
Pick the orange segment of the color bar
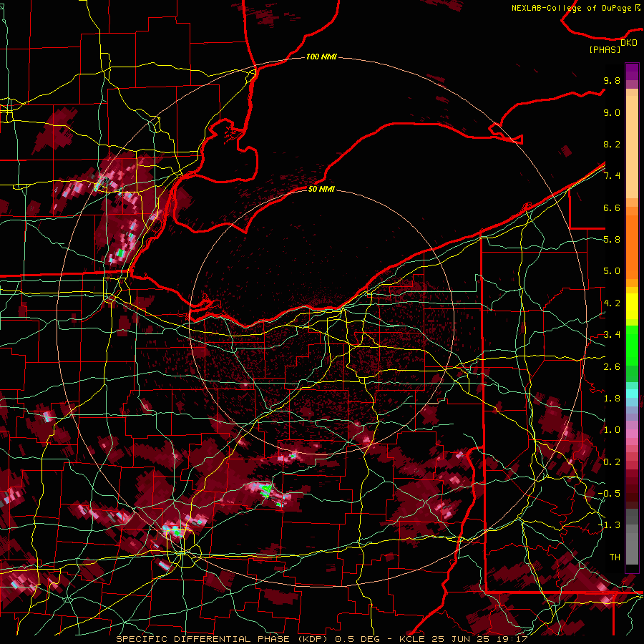(632, 246)
